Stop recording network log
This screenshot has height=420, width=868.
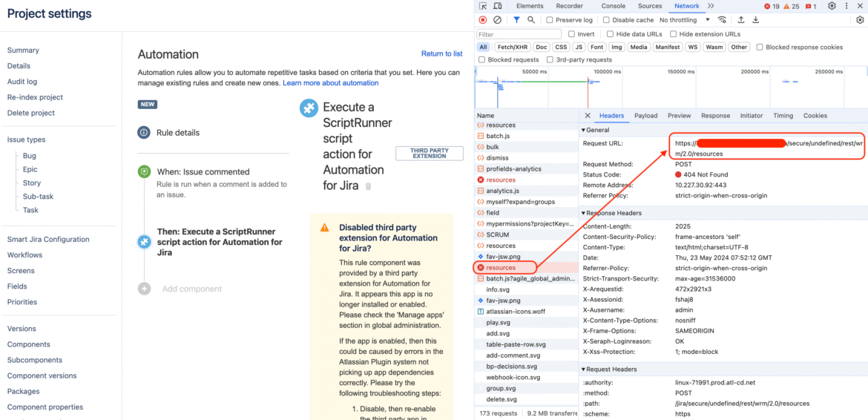[x=483, y=20]
